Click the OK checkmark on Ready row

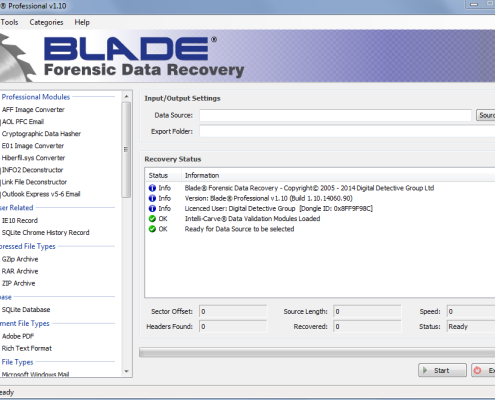[x=152, y=229]
